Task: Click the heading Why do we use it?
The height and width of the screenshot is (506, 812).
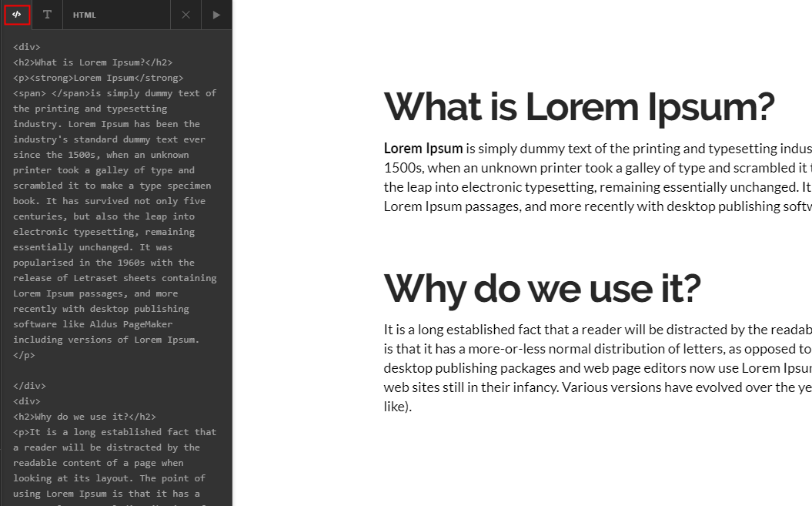Action: point(542,289)
